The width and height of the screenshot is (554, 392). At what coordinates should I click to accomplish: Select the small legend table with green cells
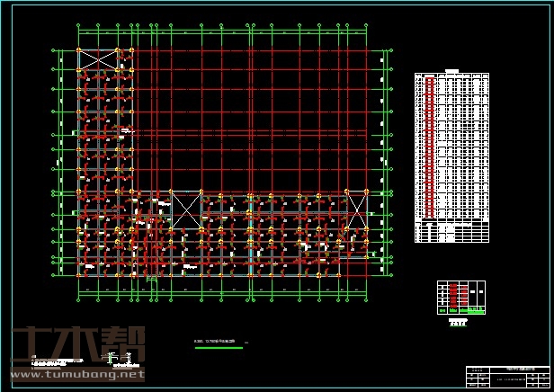click(x=460, y=298)
